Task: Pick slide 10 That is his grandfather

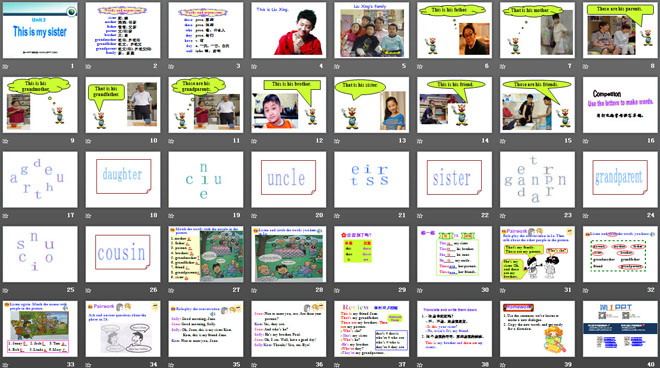Action: coord(123,105)
